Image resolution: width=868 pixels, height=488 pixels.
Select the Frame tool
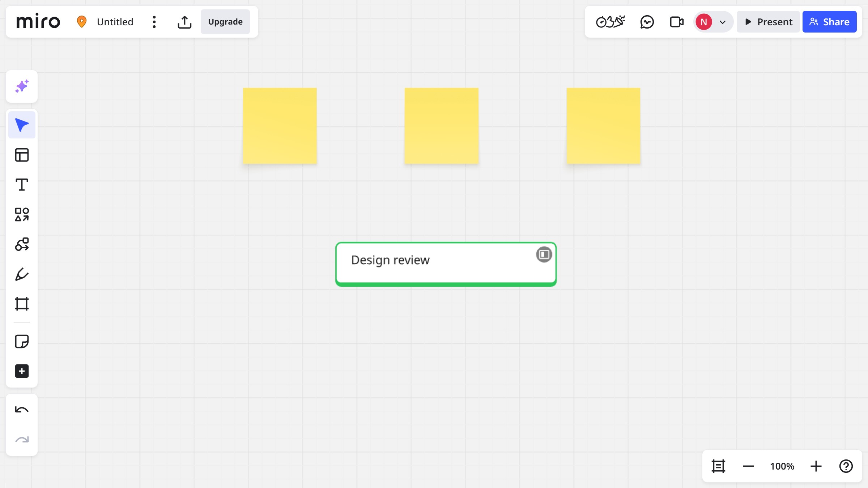click(22, 304)
